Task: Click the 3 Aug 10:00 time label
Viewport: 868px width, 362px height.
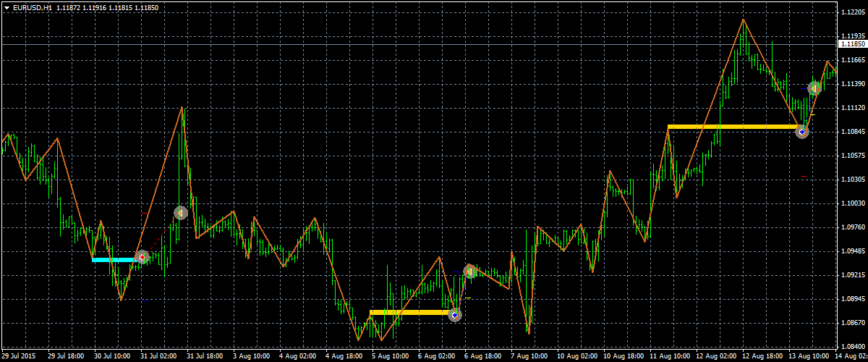Action: [252, 357]
